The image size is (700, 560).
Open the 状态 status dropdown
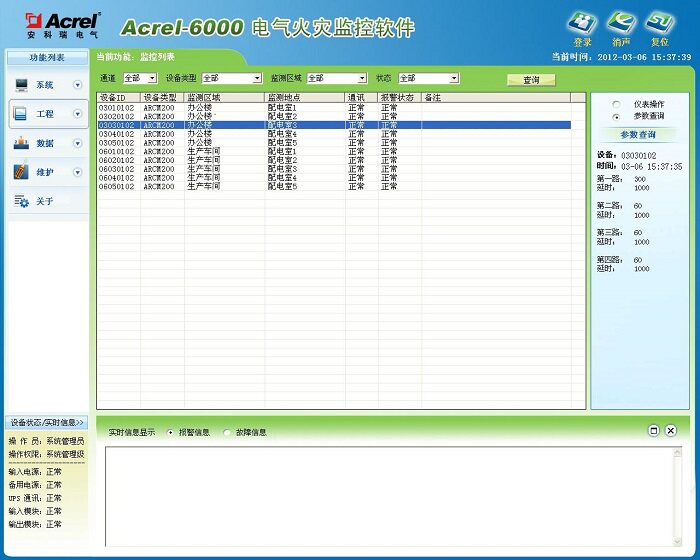pos(454,78)
